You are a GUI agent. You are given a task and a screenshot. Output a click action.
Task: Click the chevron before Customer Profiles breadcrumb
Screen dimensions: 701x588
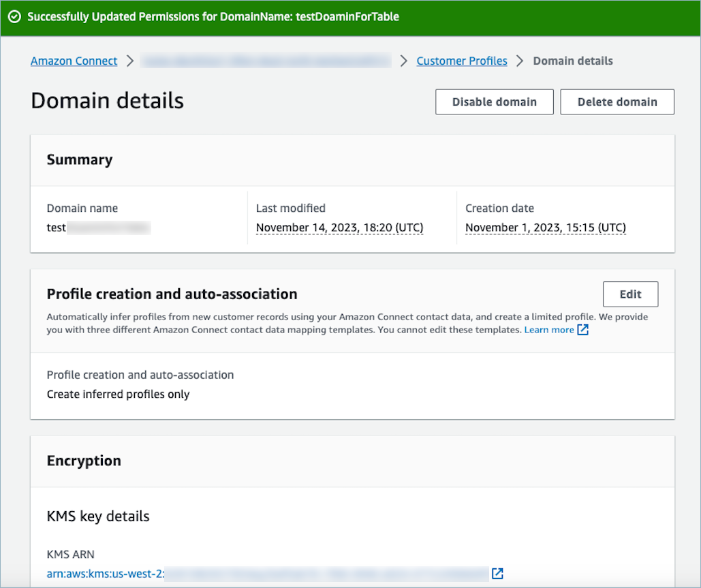point(404,61)
